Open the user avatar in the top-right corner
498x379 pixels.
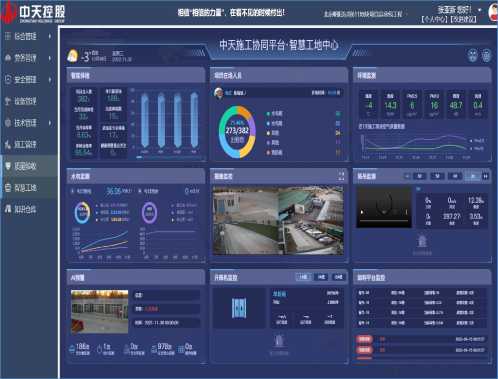493,12
